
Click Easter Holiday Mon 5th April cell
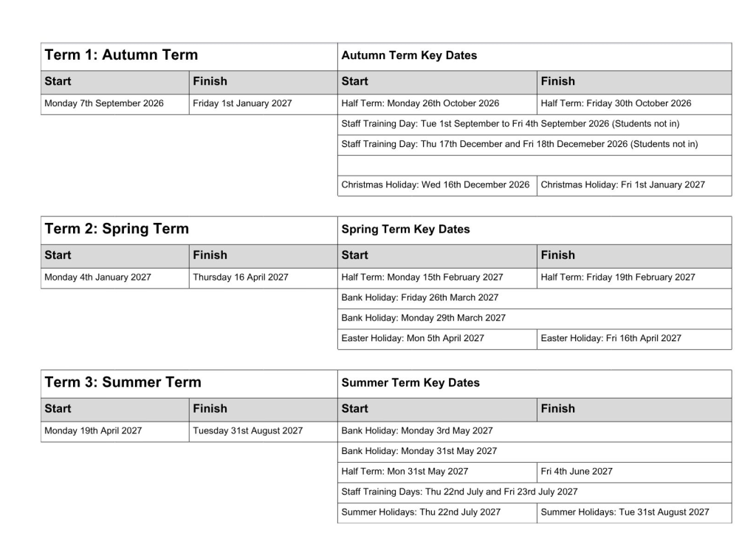pos(437,339)
